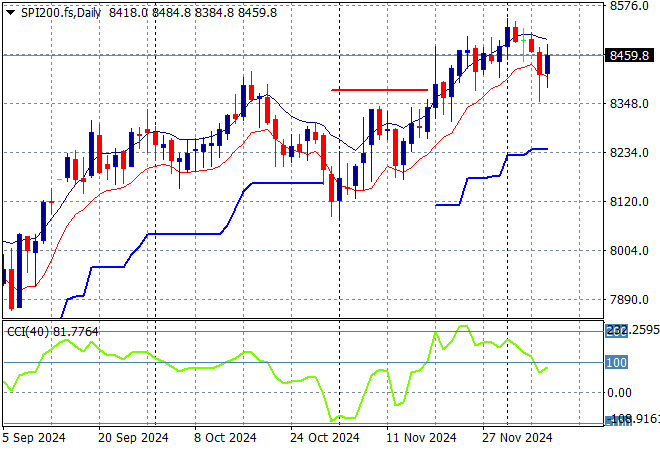Select the 5 Sep 2024 date label
660x450 pixels.
[x=34, y=438]
